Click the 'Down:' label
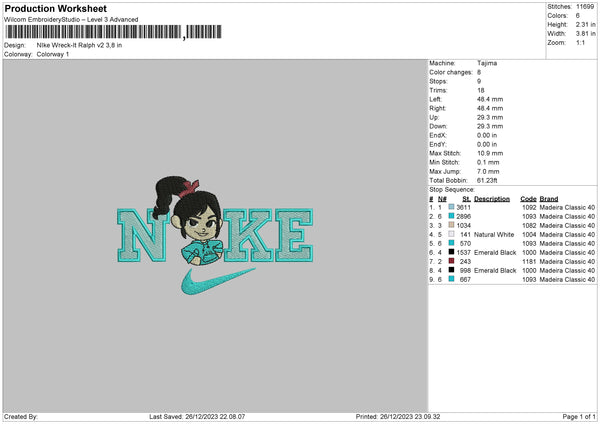 point(438,126)
